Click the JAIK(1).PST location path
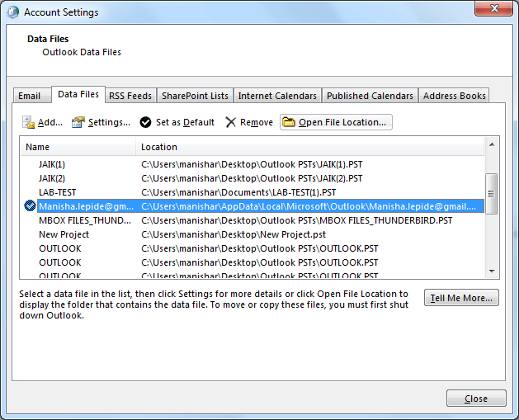 252,164
